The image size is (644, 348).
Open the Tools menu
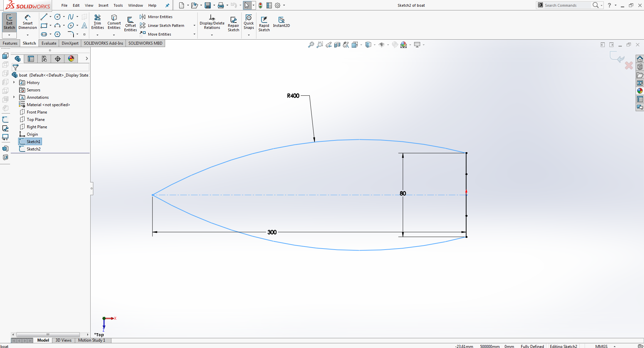118,5
